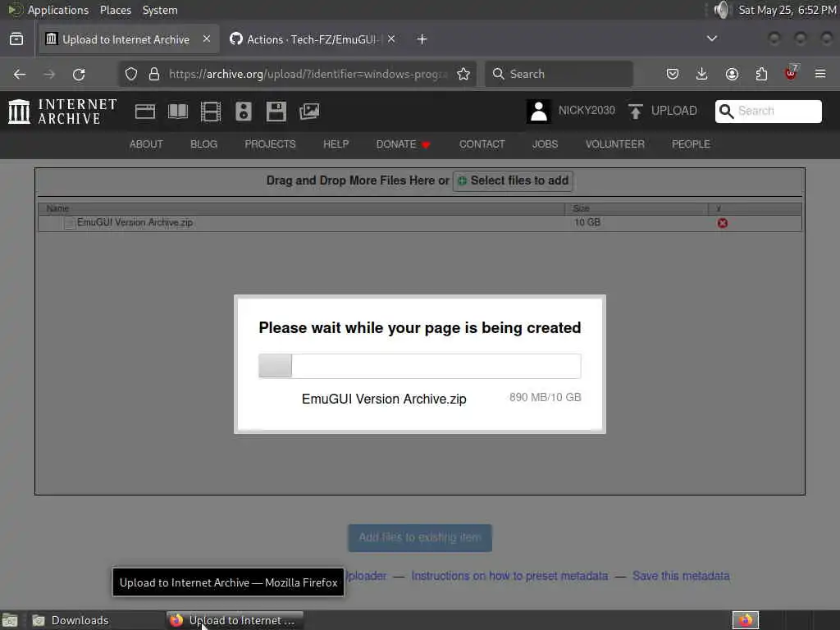Click Select files to add button
The image size is (840, 630).
pyautogui.click(x=514, y=180)
